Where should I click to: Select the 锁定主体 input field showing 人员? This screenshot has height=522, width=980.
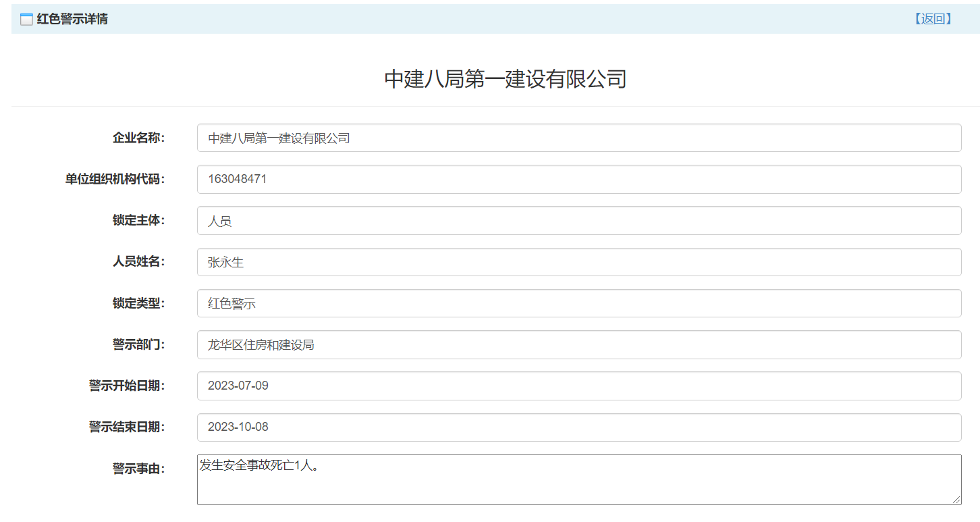pyautogui.click(x=578, y=221)
